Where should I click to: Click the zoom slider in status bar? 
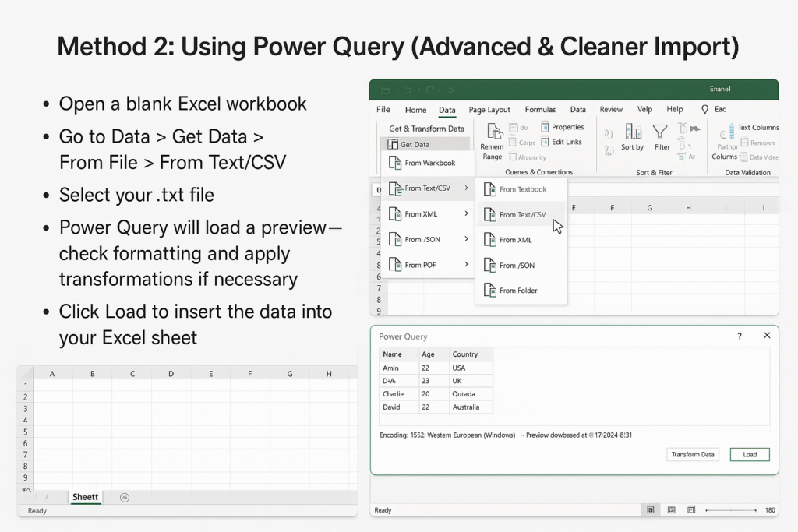coord(731,510)
